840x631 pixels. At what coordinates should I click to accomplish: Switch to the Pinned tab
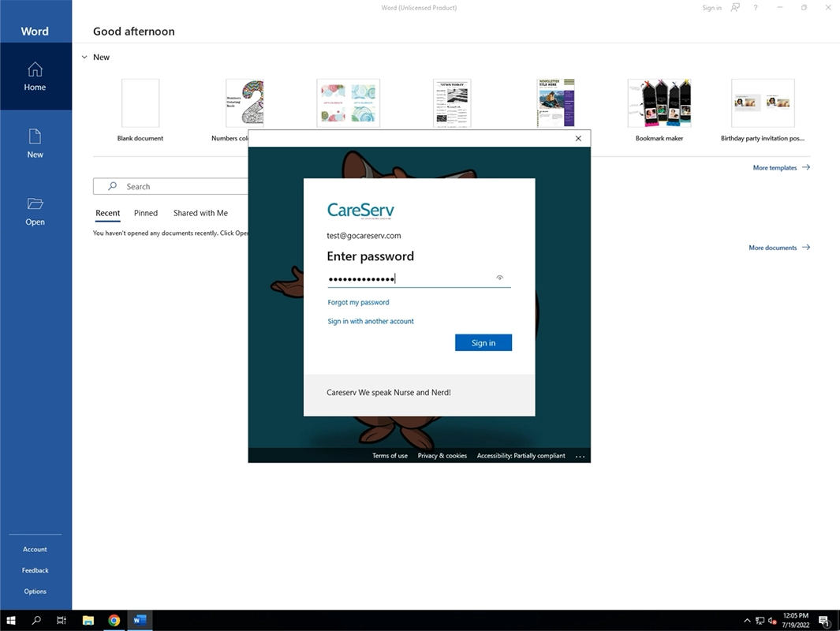click(145, 212)
